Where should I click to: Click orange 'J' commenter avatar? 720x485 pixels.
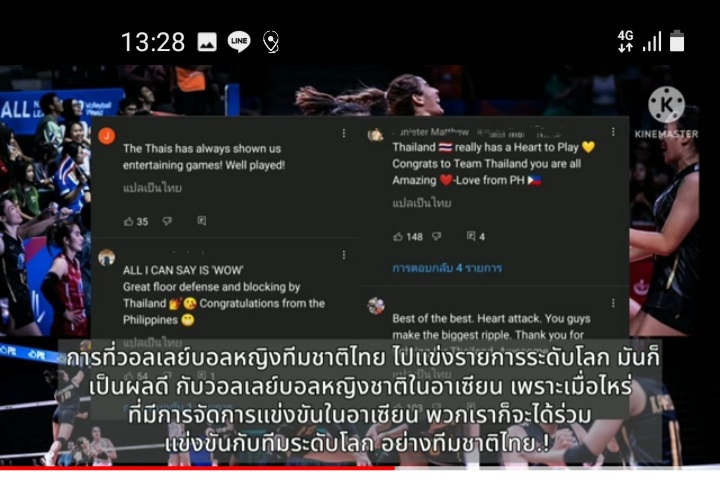coord(107,136)
